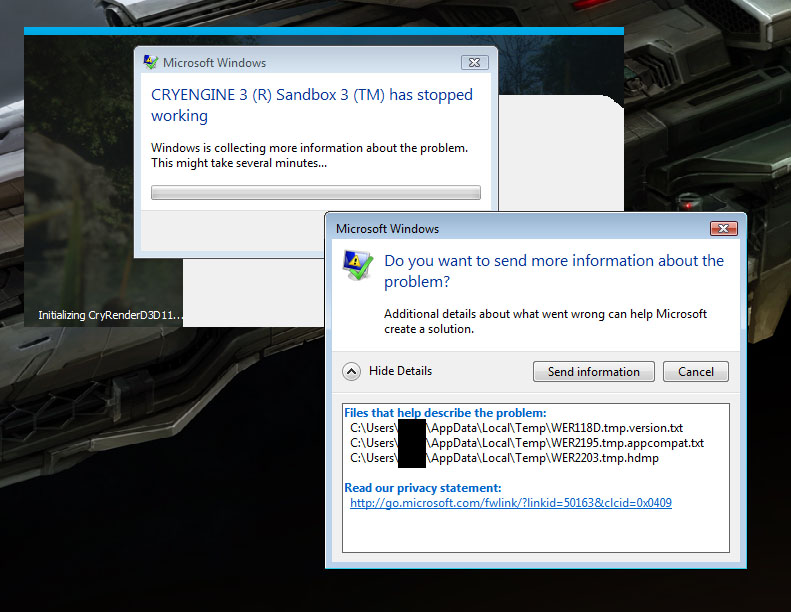
Task: Select the WER118D.tmp.version.txt file path
Action: [x=516, y=428]
